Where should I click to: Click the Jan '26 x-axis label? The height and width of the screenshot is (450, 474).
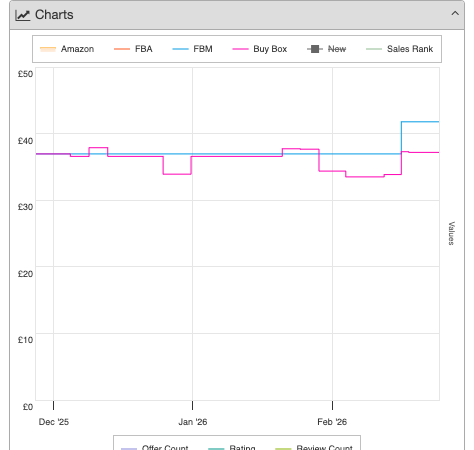[193, 422]
